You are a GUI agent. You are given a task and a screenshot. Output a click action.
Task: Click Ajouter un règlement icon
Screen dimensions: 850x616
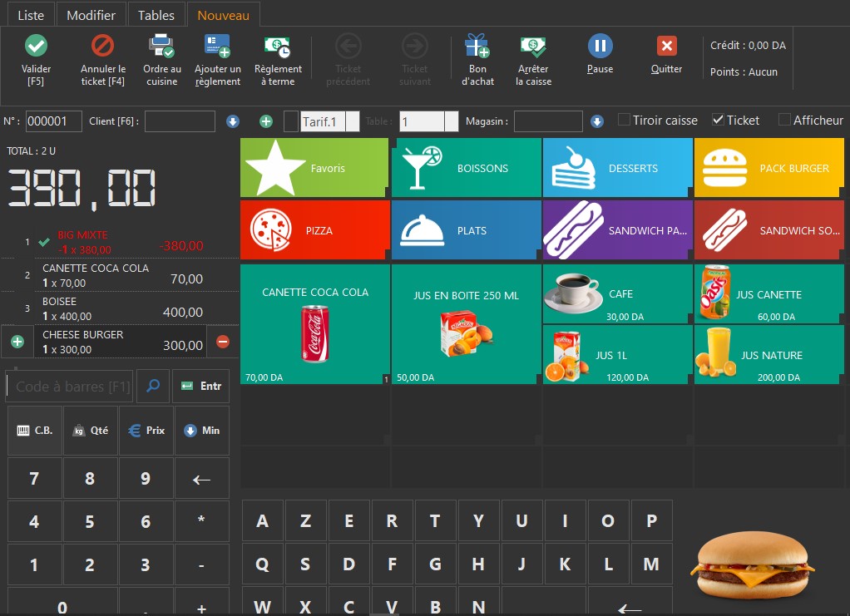tap(217, 46)
